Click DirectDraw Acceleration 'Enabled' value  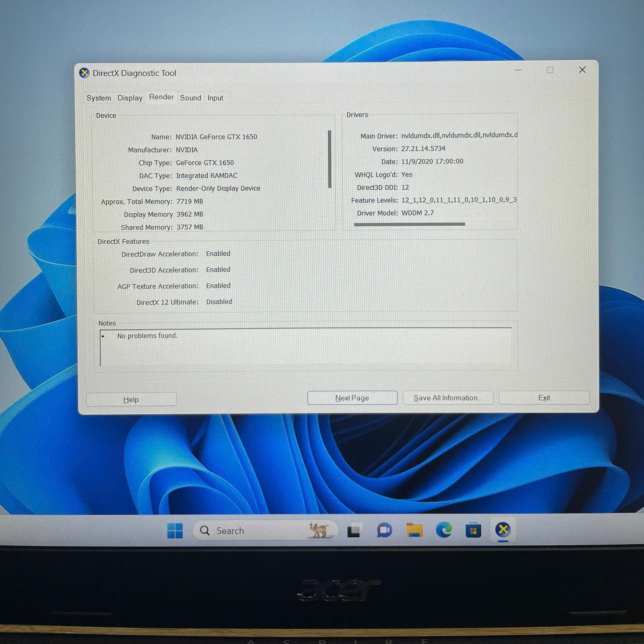[218, 254]
